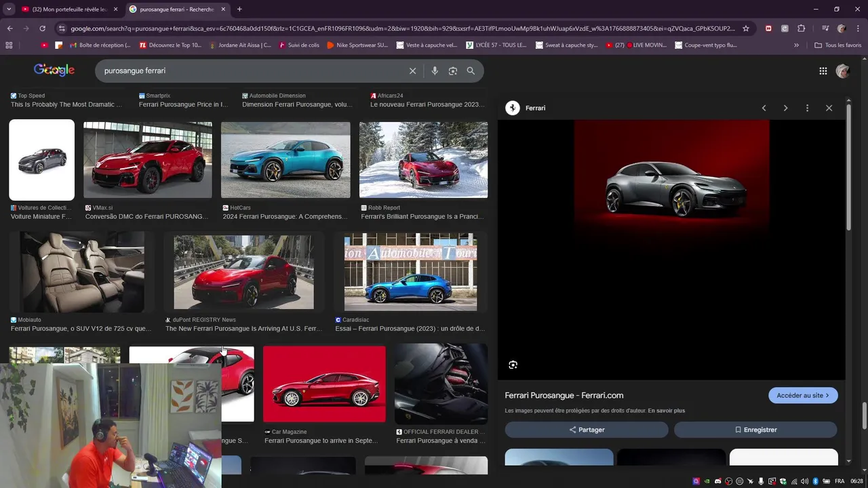
Task: Click the search input field
Action: (251, 70)
